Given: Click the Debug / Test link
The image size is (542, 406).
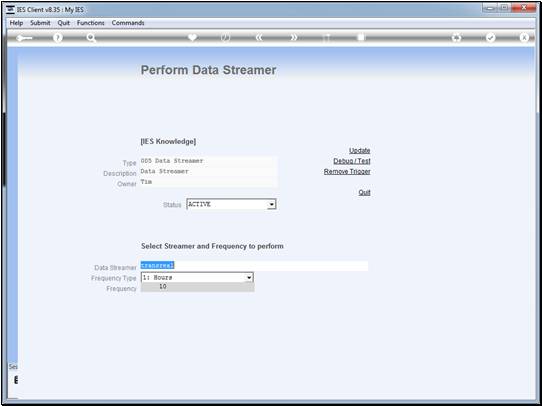Looking at the screenshot, I should pos(352,161).
